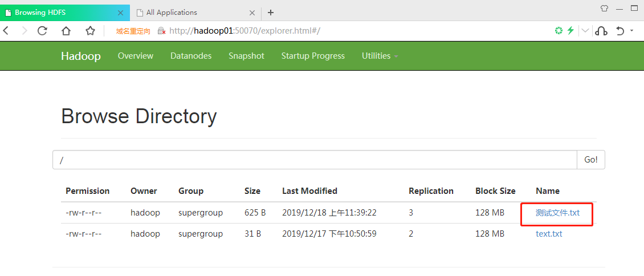Click the browser Forward arrow
644x276 pixels.
click(x=24, y=31)
